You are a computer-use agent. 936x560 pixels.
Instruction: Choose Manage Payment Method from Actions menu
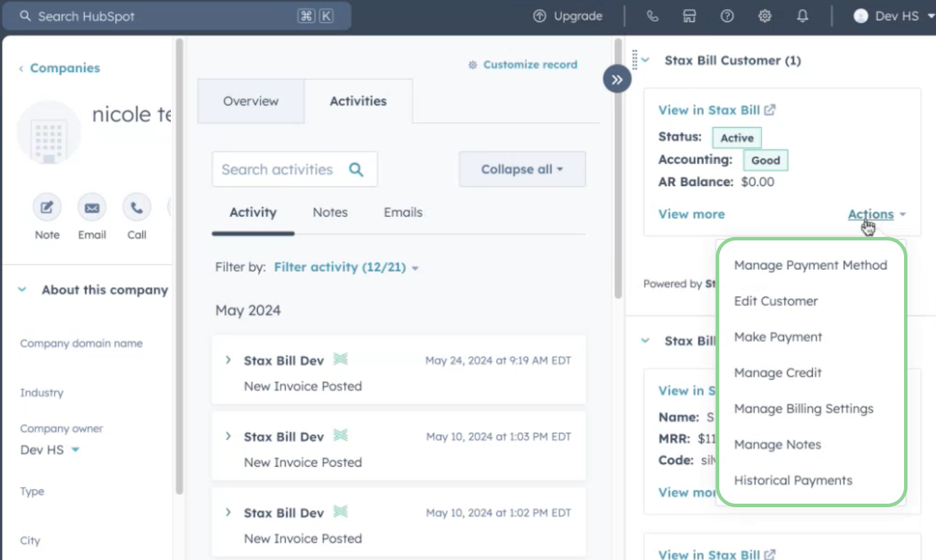(811, 265)
